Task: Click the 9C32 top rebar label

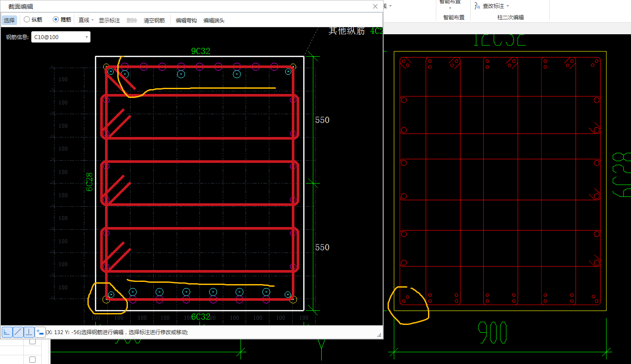Action: click(x=200, y=51)
